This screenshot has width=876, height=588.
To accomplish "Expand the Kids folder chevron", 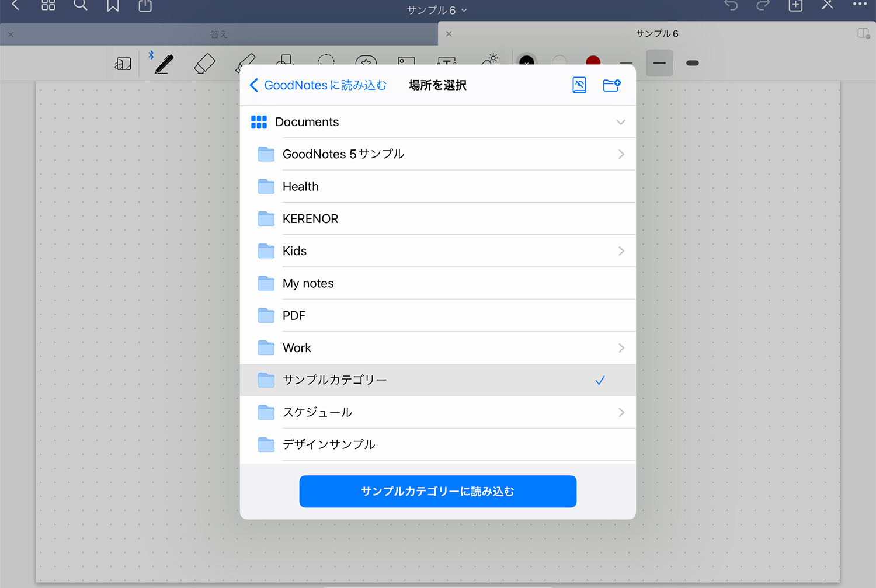I will (x=621, y=251).
